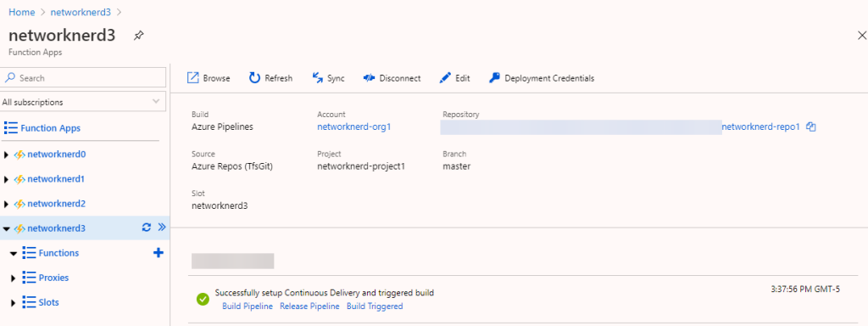Click the double chevron beside networknerd3

tap(162, 228)
